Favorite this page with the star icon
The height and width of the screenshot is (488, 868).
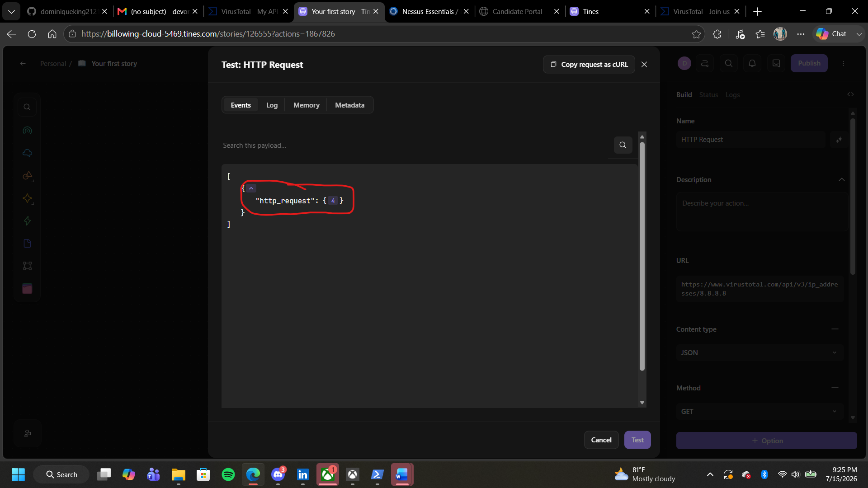pos(696,34)
